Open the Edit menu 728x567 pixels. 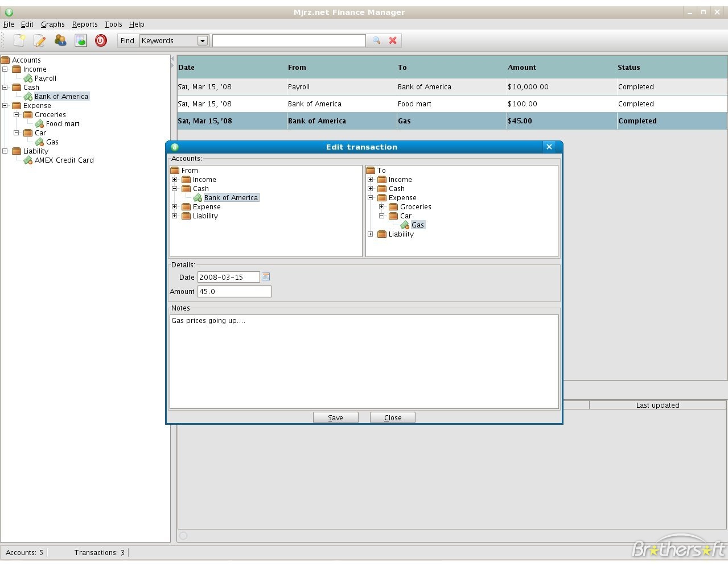click(27, 24)
